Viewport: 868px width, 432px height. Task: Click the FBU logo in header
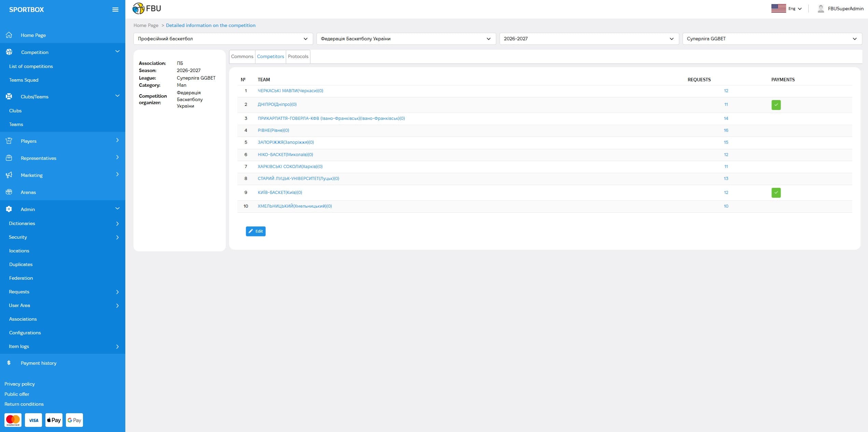pos(146,9)
